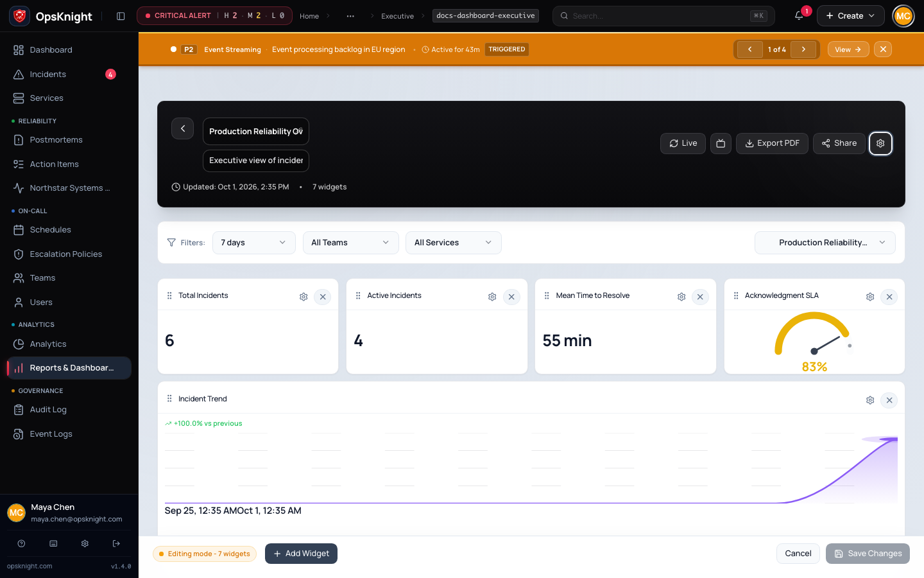Expand the breadcrumb ellipsis menu
Image resolution: width=924 pixels, height=578 pixels.
pyautogui.click(x=350, y=16)
